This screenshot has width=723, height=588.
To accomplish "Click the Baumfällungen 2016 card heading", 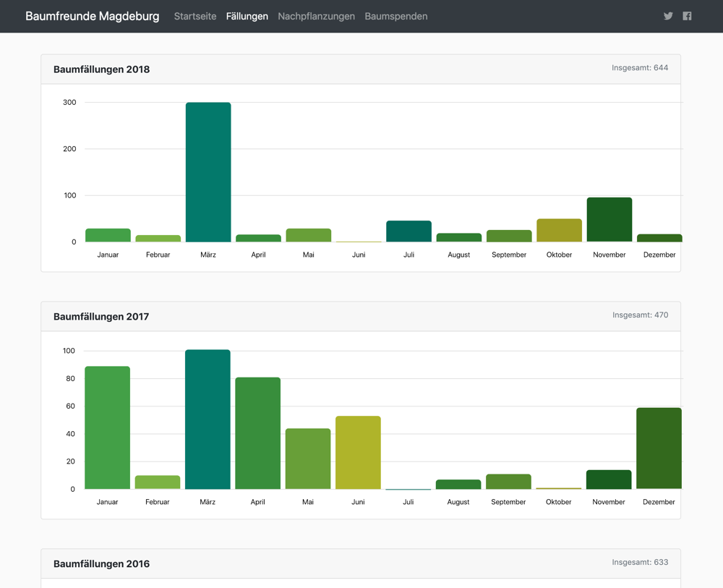I will click(101, 563).
